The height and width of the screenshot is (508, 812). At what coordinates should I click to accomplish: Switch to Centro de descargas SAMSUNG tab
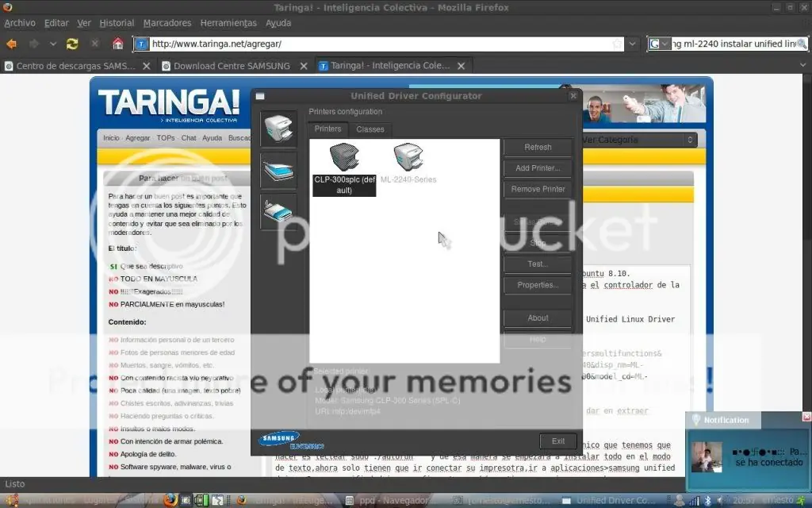(77, 66)
